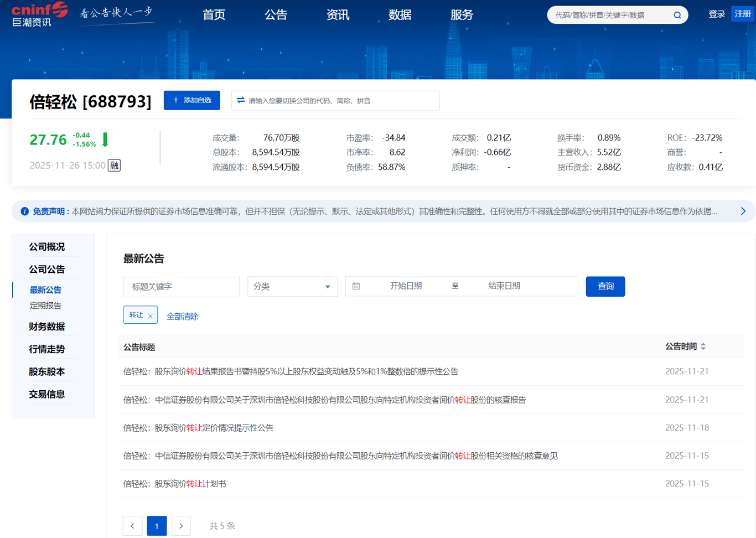Click the 登录 login link
The height and width of the screenshot is (538, 756).
click(x=717, y=14)
